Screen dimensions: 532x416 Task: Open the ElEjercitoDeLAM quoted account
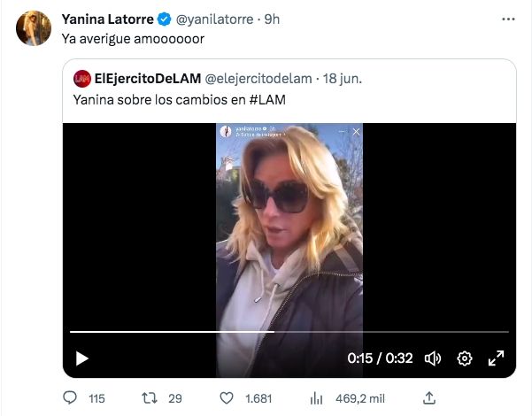tap(146, 78)
